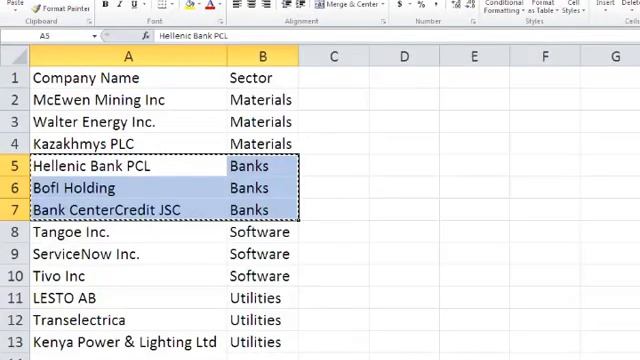This screenshot has height=360, width=640.
Task: Click the Name Box showing A5
Action: (x=46, y=36)
